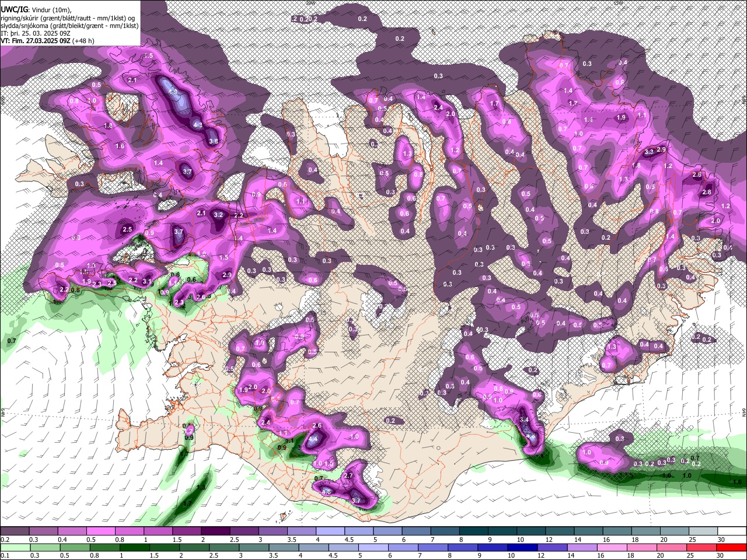Click the '0.7' rain value over the western sea

(12, 340)
